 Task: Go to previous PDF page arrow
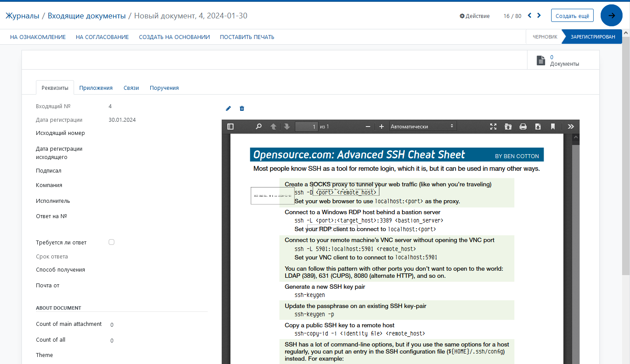coord(273,127)
